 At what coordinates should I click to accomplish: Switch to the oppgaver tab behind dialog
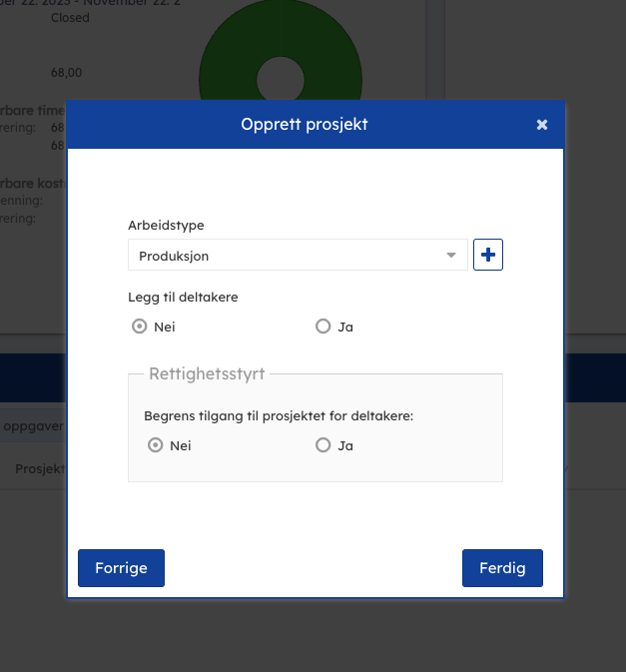coord(34,426)
